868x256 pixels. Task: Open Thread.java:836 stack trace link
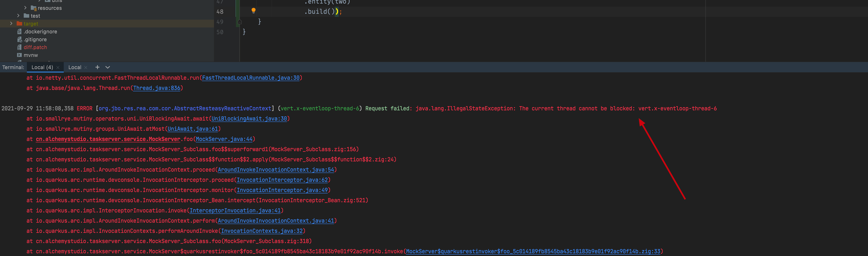pyautogui.click(x=157, y=88)
